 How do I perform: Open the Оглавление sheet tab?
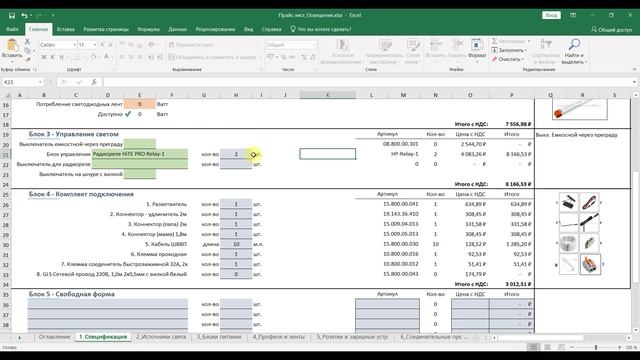pos(55,337)
